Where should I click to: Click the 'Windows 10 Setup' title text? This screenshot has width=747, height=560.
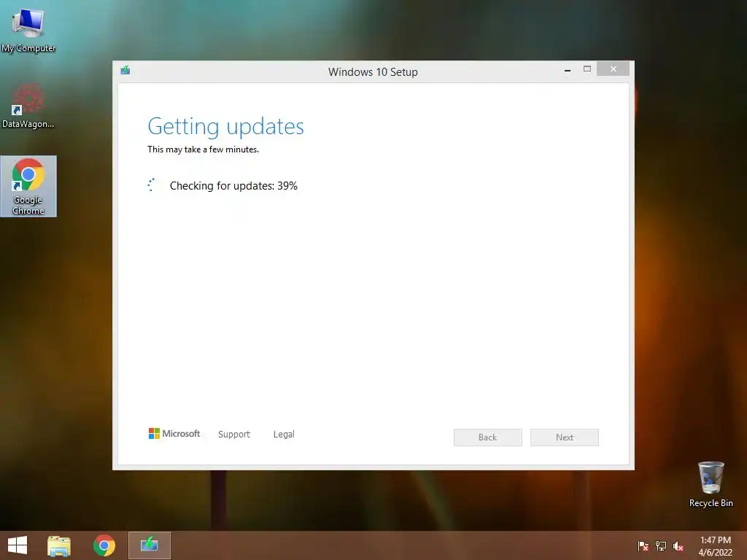[x=373, y=72]
